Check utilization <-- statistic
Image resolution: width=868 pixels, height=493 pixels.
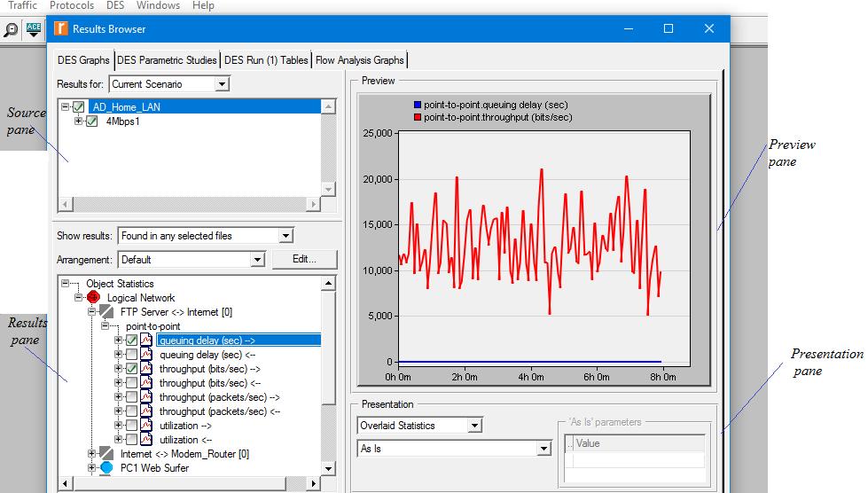pyautogui.click(x=132, y=440)
